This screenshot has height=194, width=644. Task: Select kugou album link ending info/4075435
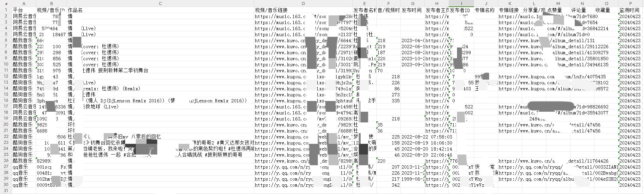point(552,76)
